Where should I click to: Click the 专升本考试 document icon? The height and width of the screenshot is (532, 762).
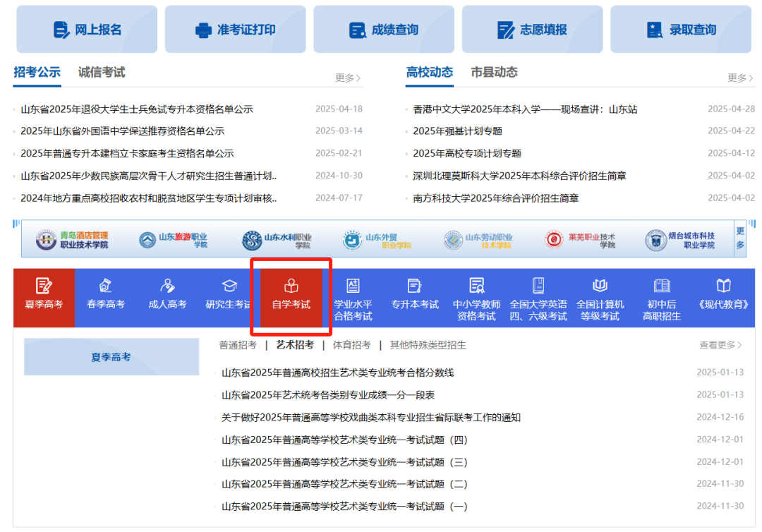pyautogui.click(x=415, y=285)
